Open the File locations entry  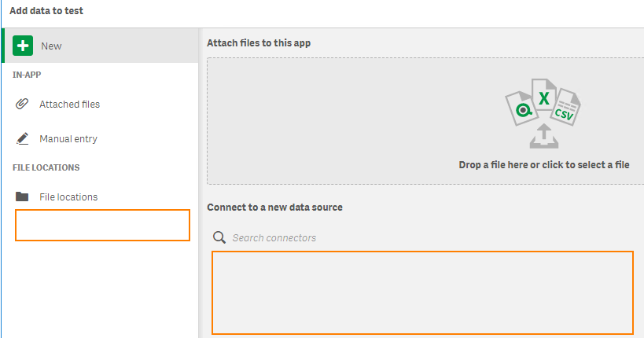click(x=68, y=197)
